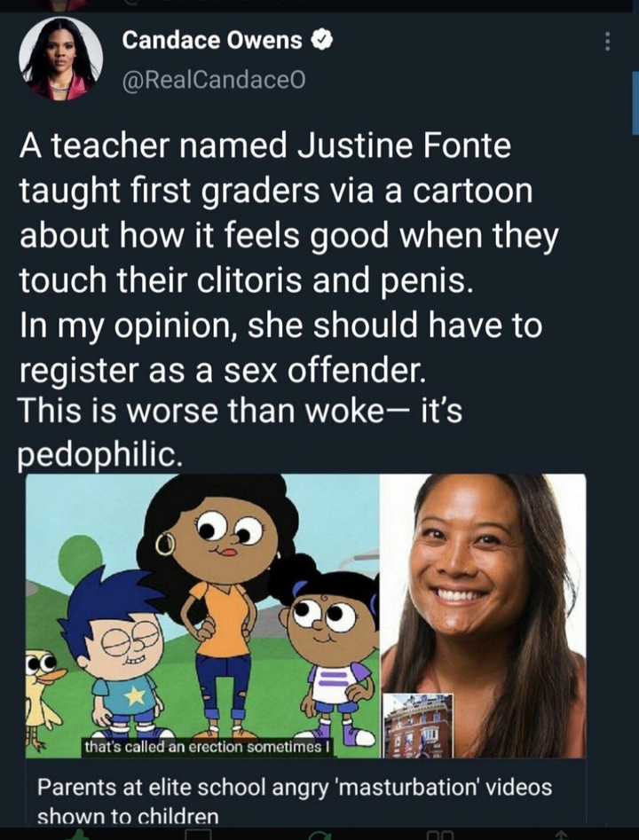Open the three-dot more options menu
Screen dimensions: 639x840
(x=607, y=42)
